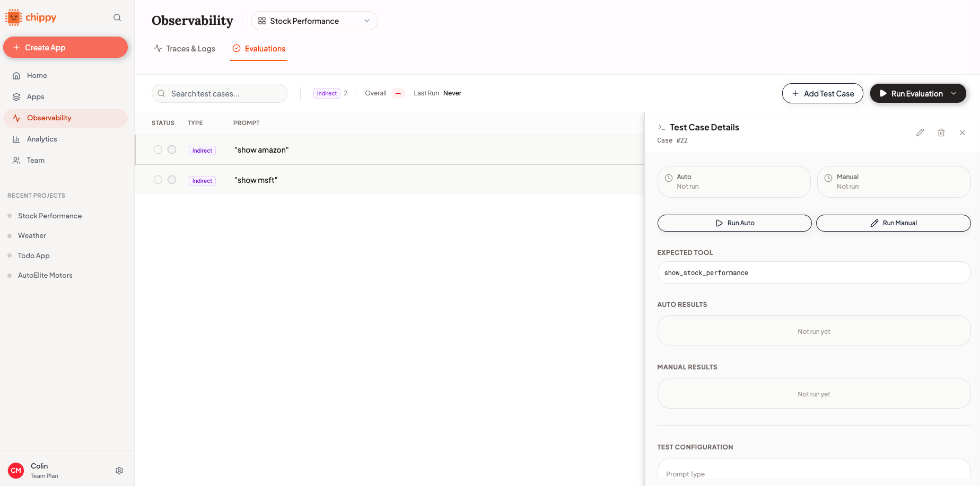Click Indirect tag on "show msft" row
The image size is (980, 486).
pyautogui.click(x=202, y=181)
